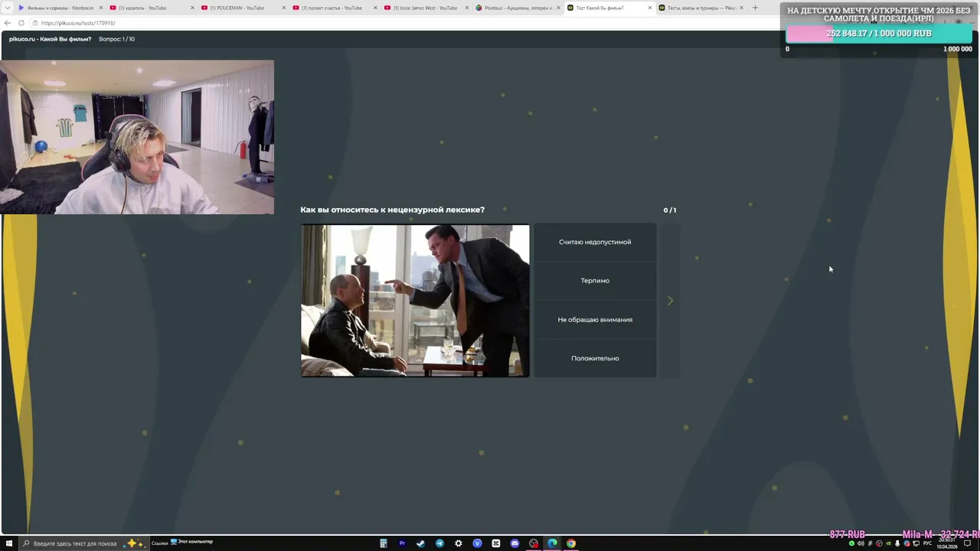Close the Jesse James West tab
Screen dimensions: 980x551
pyautogui.click(x=466, y=8)
